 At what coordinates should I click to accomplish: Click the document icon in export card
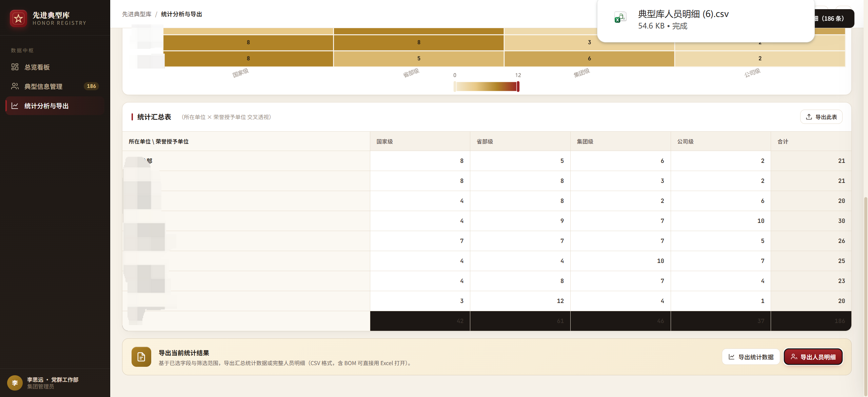click(141, 357)
